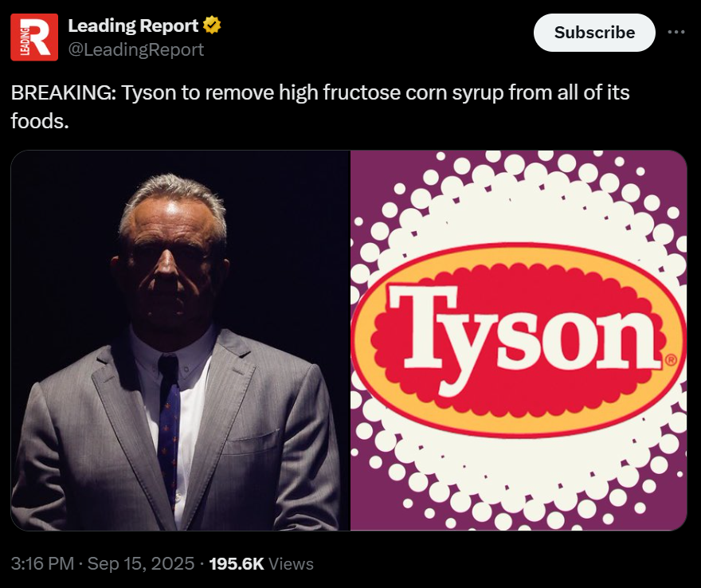Subscribe to Leading Report
The image size is (701, 588).
coord(594,33)
